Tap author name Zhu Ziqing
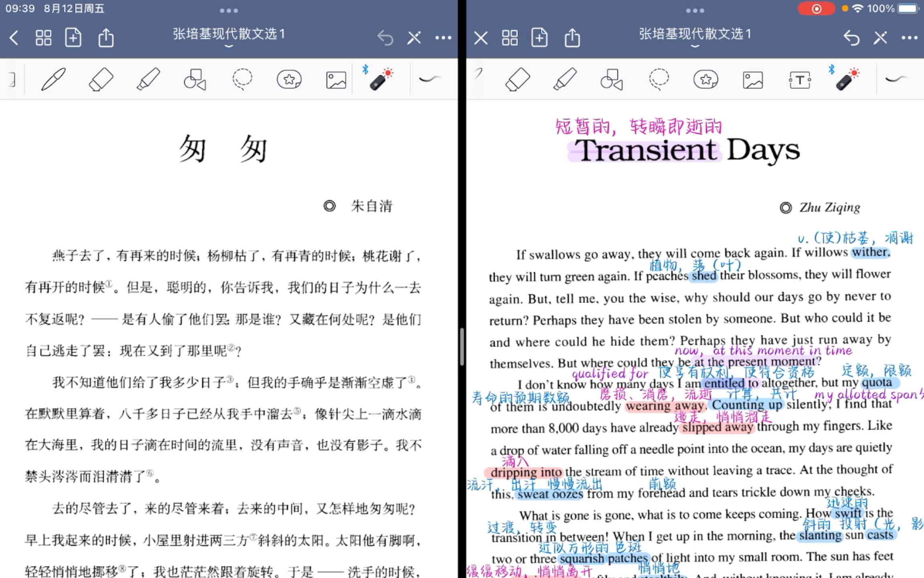 [829, 208]
